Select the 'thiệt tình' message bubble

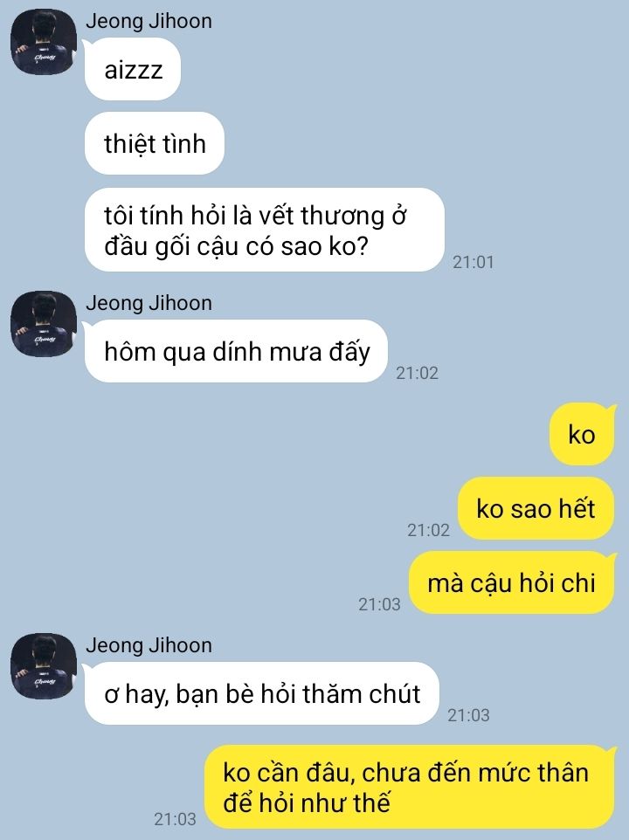tap(155, 143)
